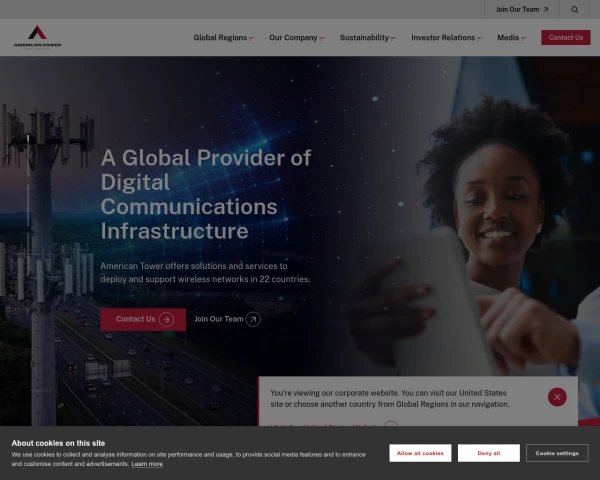Open Cookie settings

click(557, 453)
